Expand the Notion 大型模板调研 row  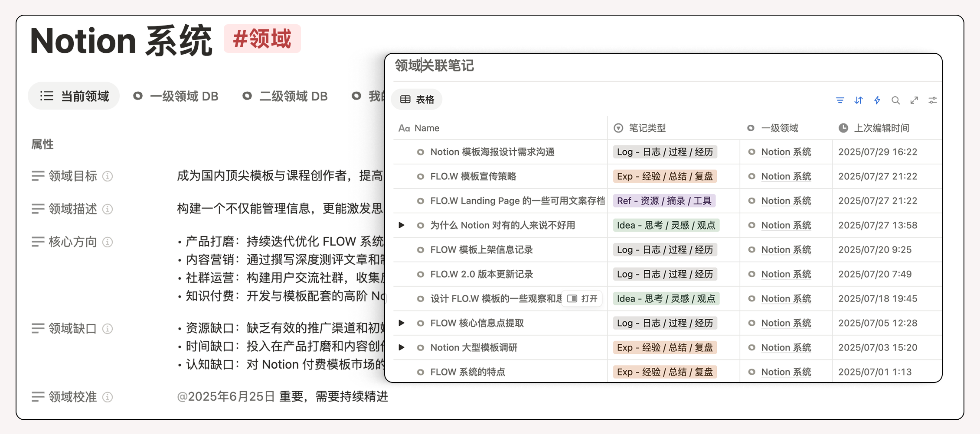402,347
